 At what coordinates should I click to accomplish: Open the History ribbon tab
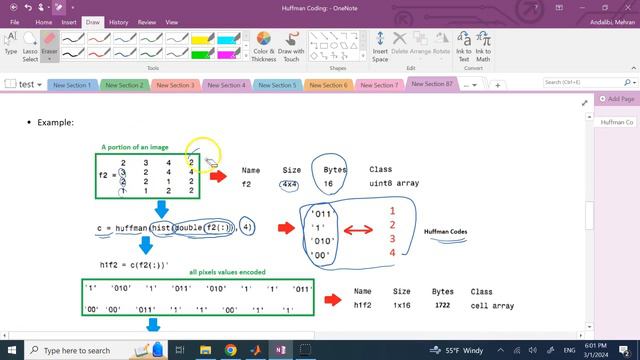(118, 22)
